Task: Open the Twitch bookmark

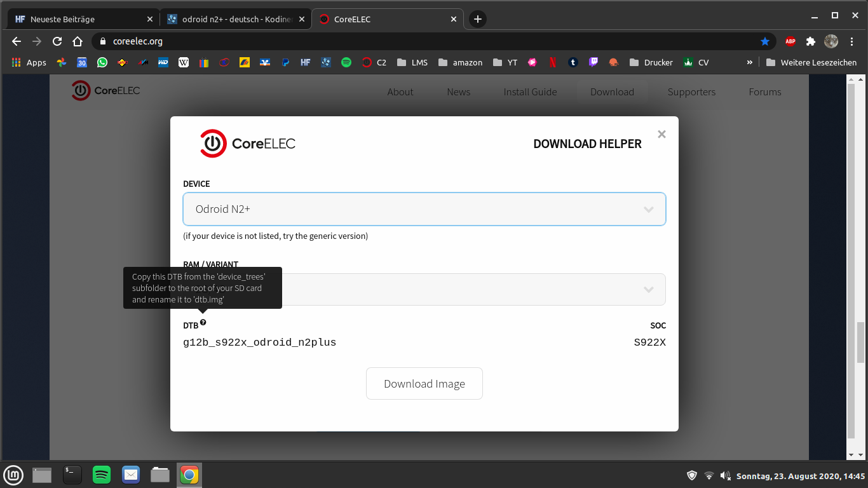Action: 593,62
